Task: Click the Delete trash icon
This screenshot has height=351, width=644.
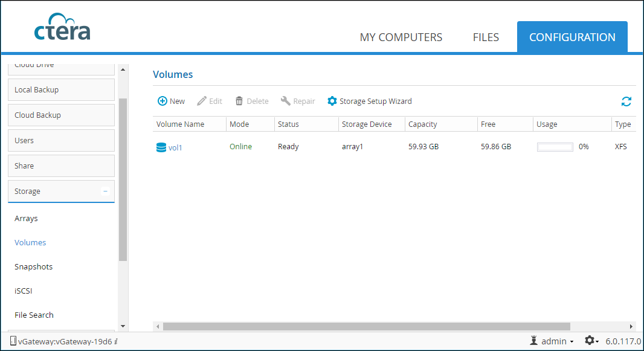Action: [x=239, y=101]
